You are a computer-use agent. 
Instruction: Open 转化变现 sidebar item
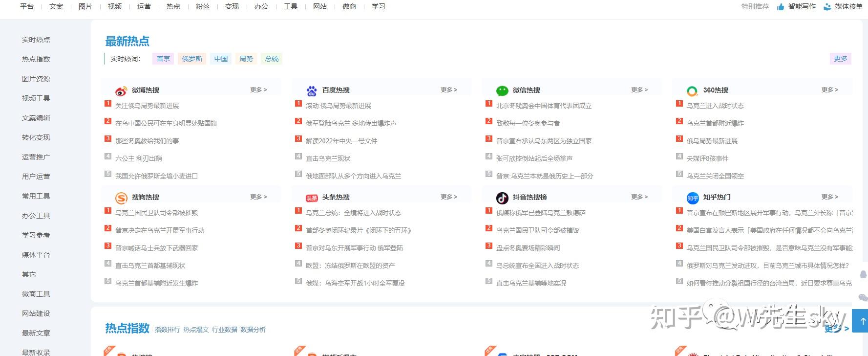36,137
